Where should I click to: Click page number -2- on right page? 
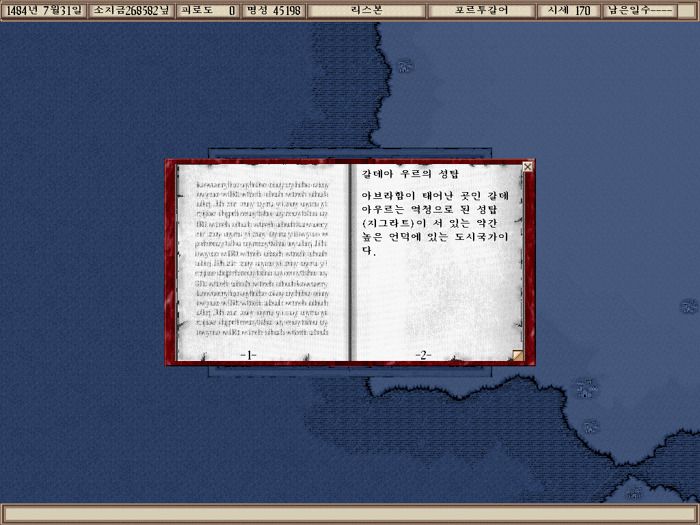pos(423,355)
